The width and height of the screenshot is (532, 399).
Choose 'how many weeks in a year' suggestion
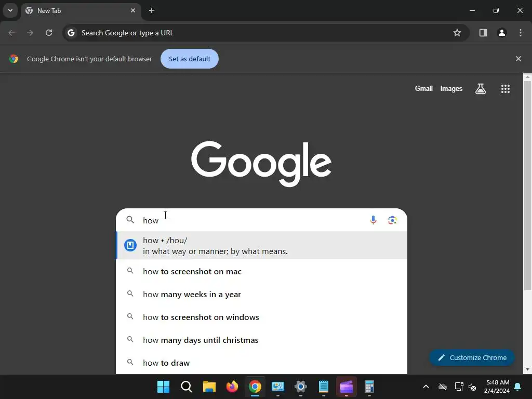[262, 294]
